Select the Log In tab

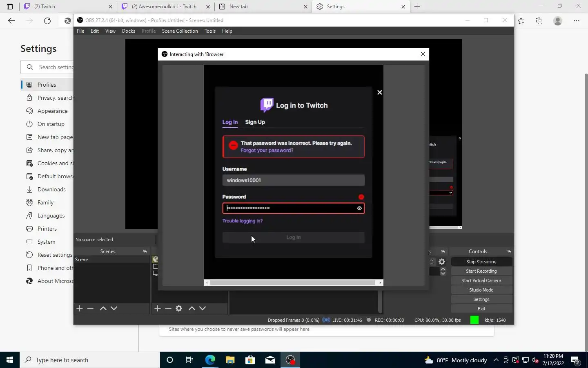230,122
